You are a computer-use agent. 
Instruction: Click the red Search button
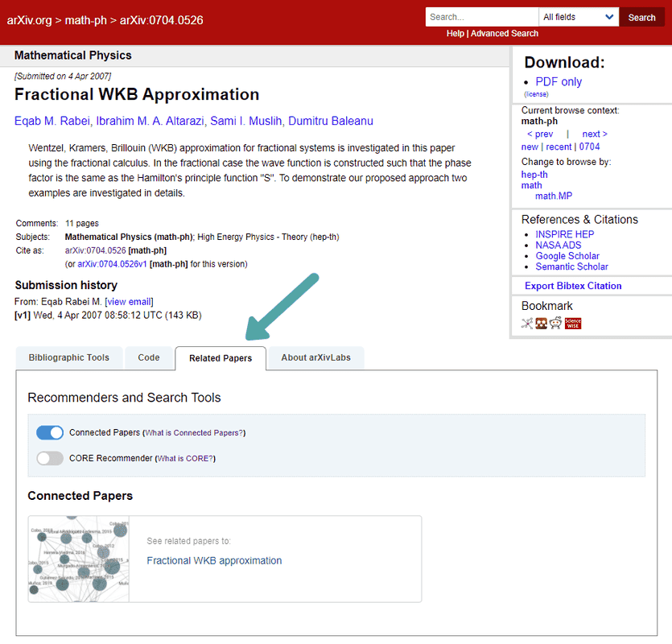click(641, 18)
